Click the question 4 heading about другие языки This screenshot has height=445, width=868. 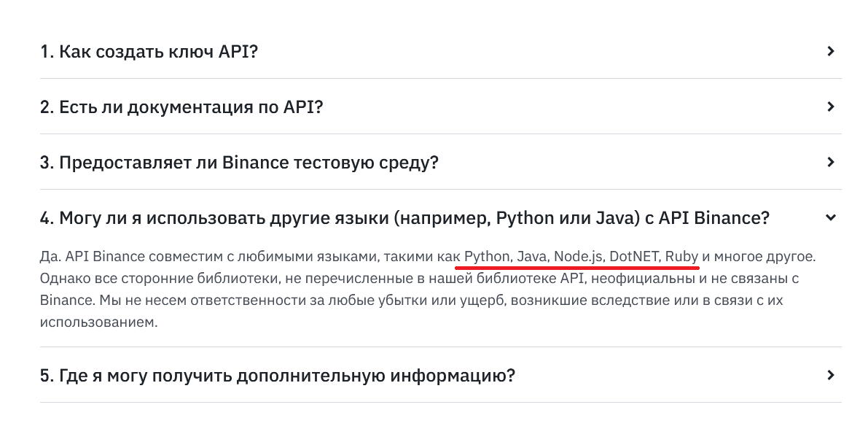[x=404, y=218]
